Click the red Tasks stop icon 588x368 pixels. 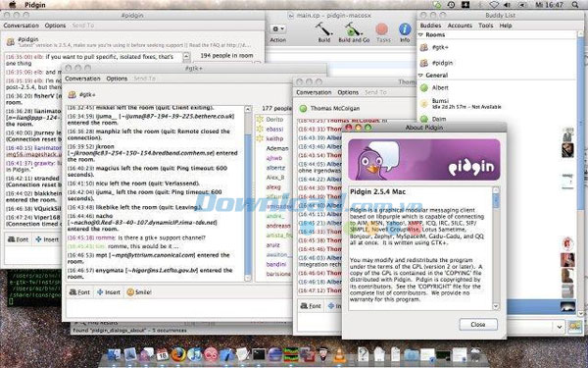click(382, 29)
